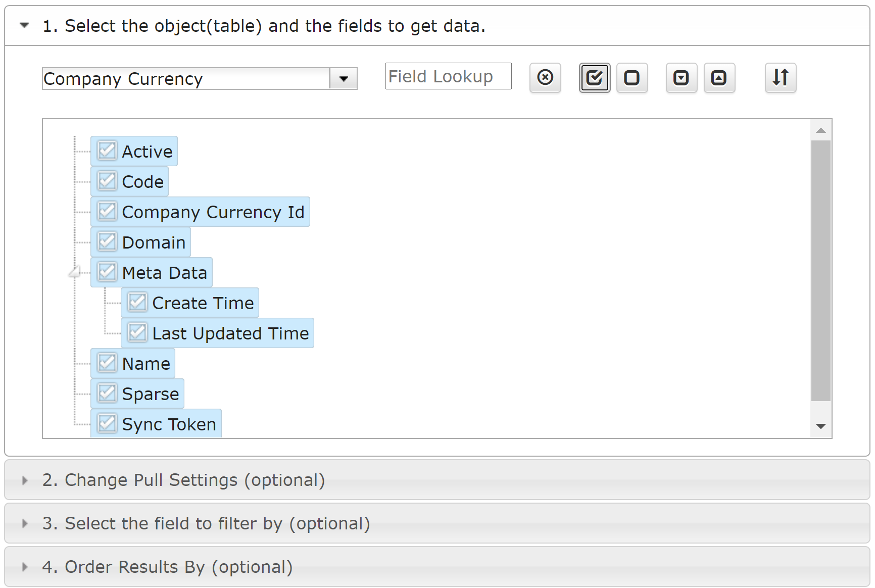Click the clear fields icon with circled X
875x588 pixels.
point(545,78)
